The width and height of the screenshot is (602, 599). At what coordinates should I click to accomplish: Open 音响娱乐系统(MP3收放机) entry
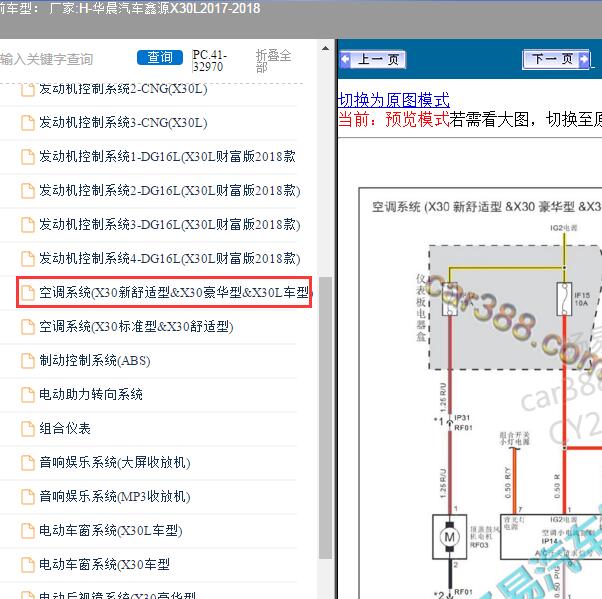pos(115,496)
